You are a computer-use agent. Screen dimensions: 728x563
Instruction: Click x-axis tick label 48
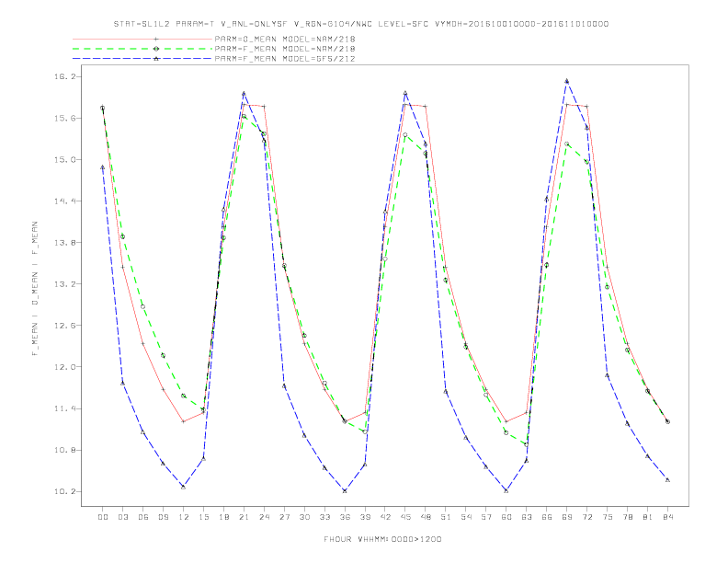tap(426, 517)
